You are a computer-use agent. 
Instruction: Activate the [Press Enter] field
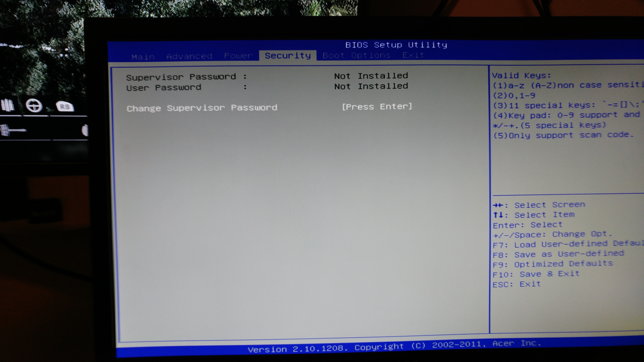(377, 107)
